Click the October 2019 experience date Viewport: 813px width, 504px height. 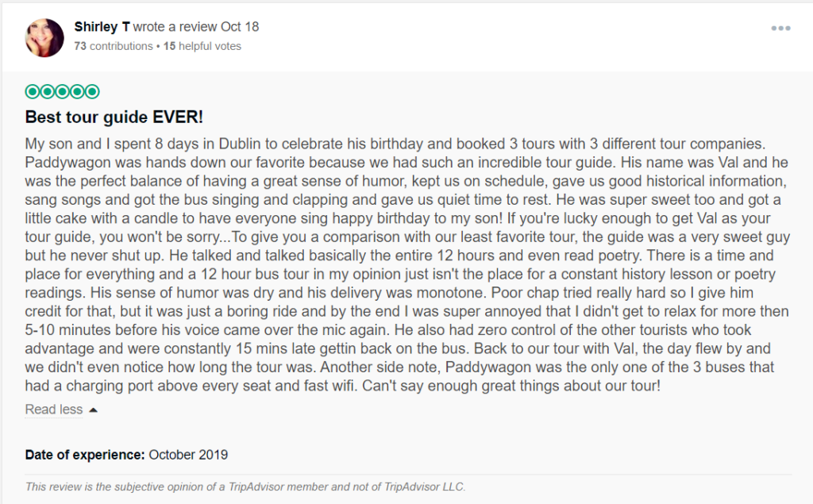click(188, 455)
